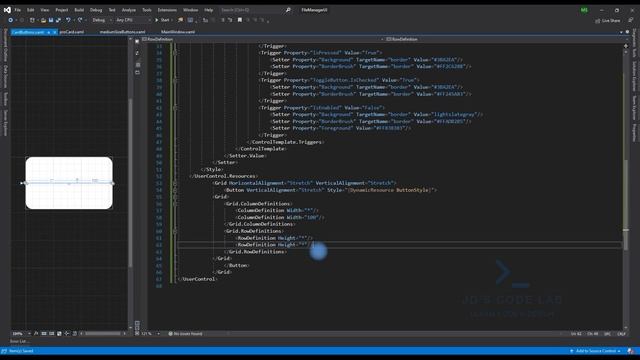Image resolution: width=640 pixels, height=360 pixels.
Task: Click the UserControl closing tag line
Action: click(x=198, y=279)
